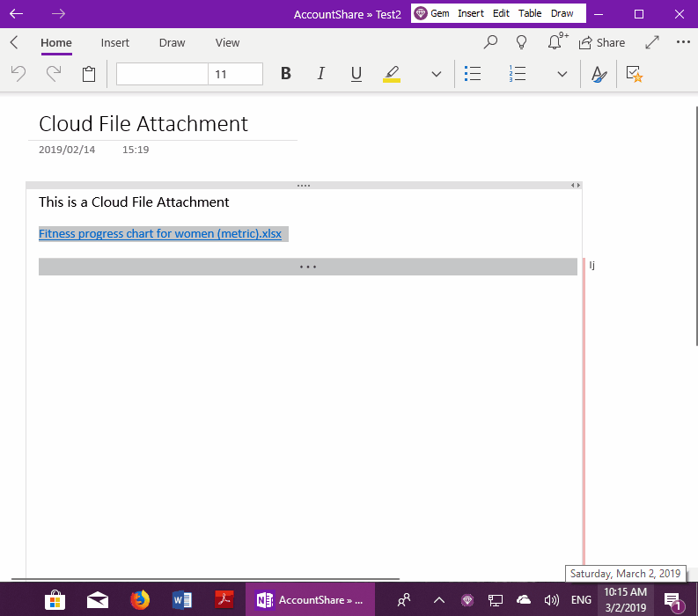The width and height of the screenshot is (698, 616).
Task: Open the notifications bell
Action: point(557,41)
